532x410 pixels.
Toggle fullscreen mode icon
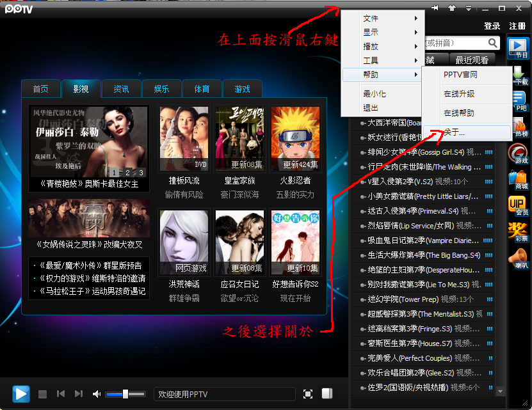tap(308, 394)
